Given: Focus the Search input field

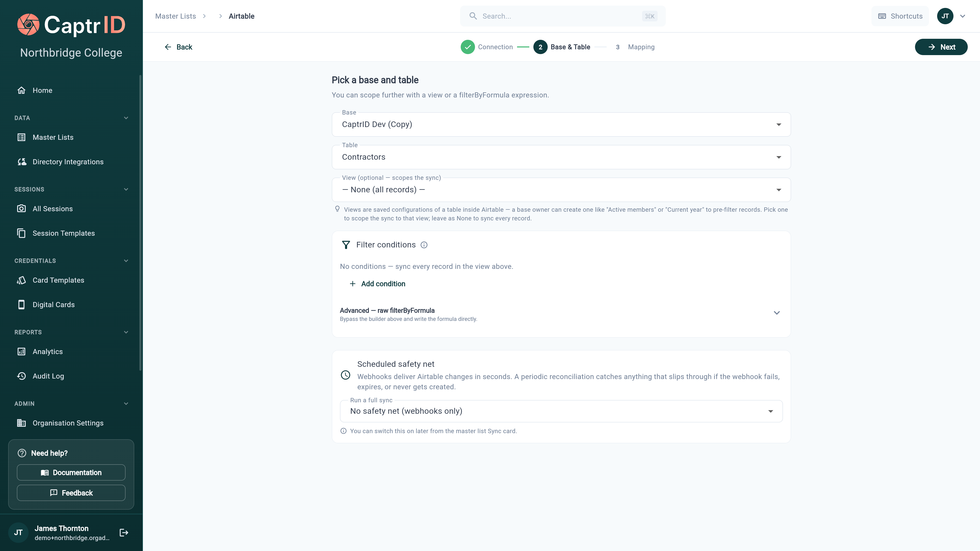Looking at the screenshot, I should [x=563, y=16].
